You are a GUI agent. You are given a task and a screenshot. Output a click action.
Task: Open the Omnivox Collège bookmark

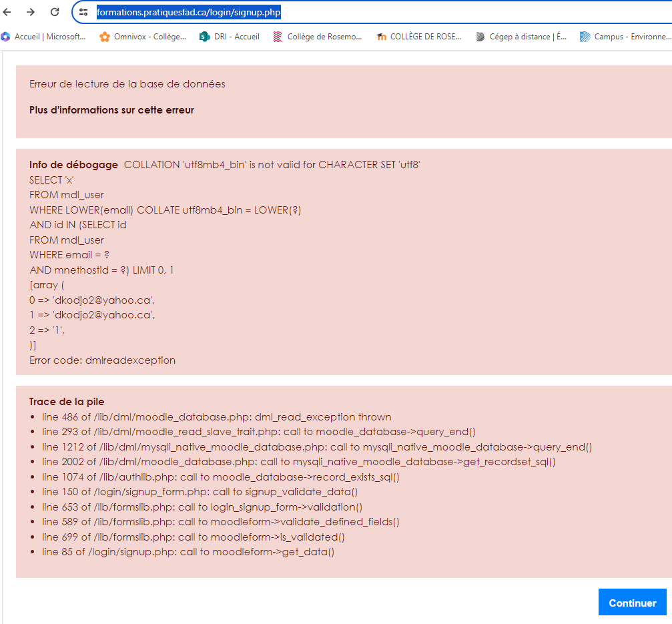[143, 37]
